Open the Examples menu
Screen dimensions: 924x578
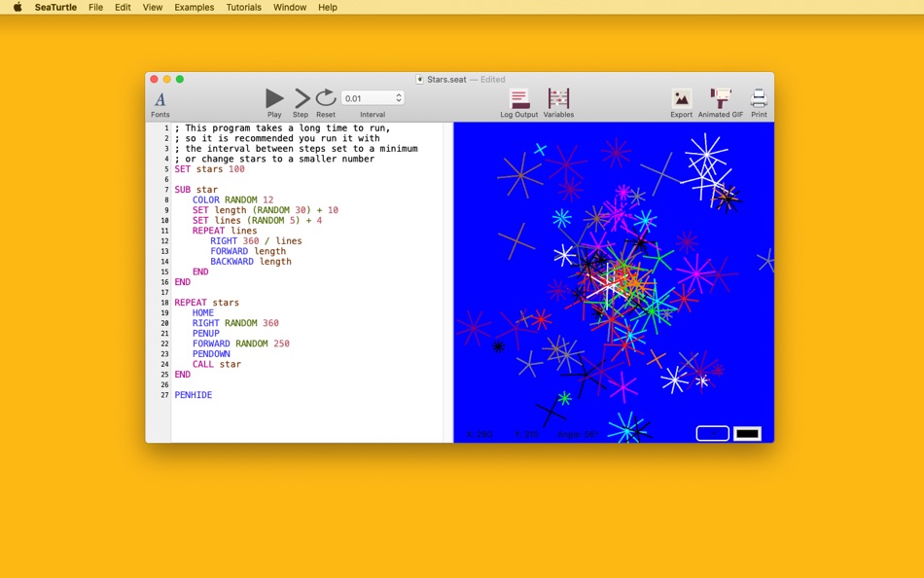[194, 7]
